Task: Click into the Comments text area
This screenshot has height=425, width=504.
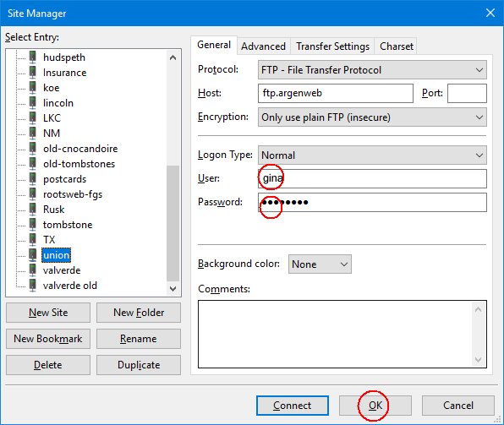Action: [342, 334]
